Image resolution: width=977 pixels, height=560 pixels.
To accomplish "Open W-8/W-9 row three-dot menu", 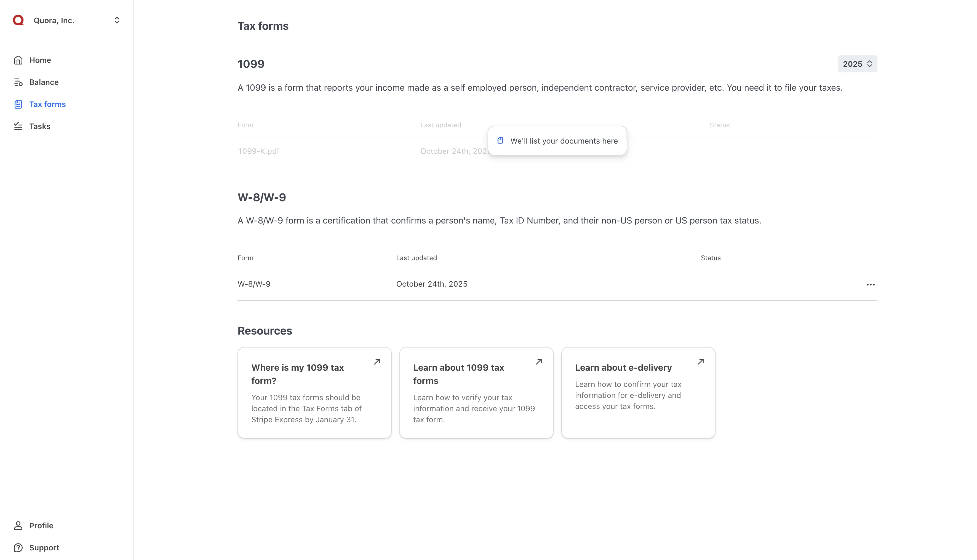I will [870, 285].
